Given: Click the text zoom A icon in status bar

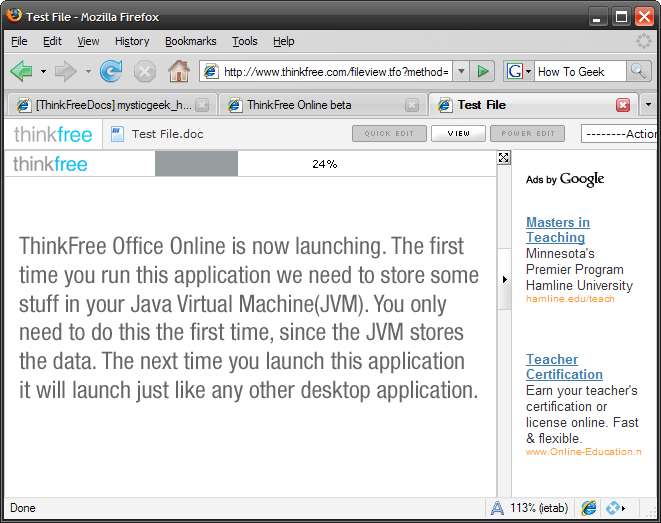Looking at the screenshot, I should (497, 508).
